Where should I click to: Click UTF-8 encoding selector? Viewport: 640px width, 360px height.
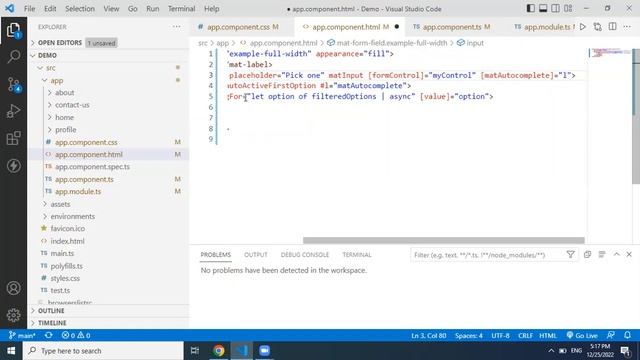tap(500, 336)
